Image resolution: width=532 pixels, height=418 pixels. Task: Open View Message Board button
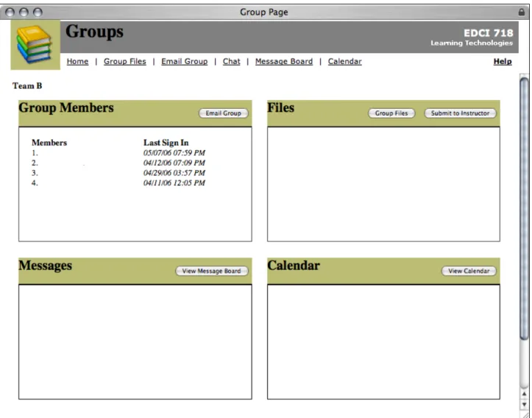click(211, 271)
